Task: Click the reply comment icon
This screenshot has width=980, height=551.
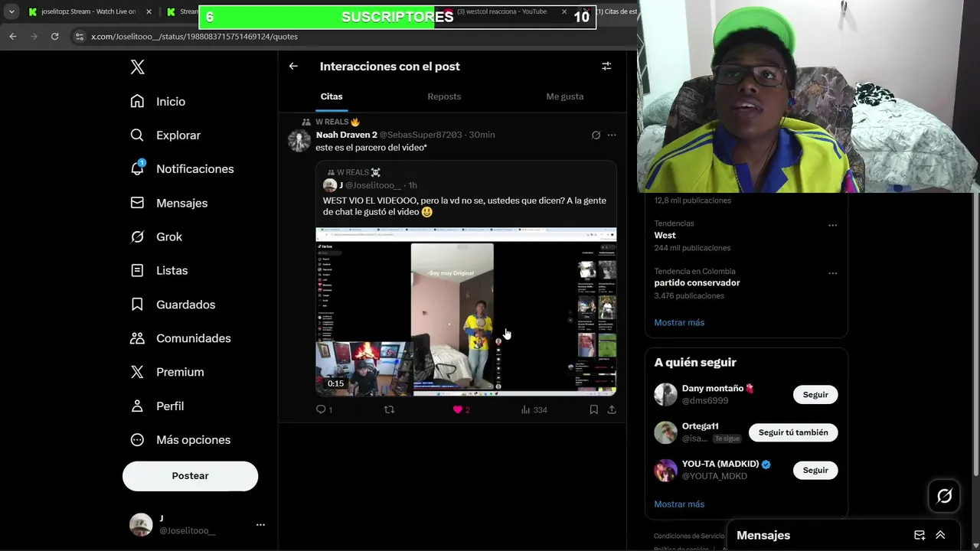Action: pos(321,410)
